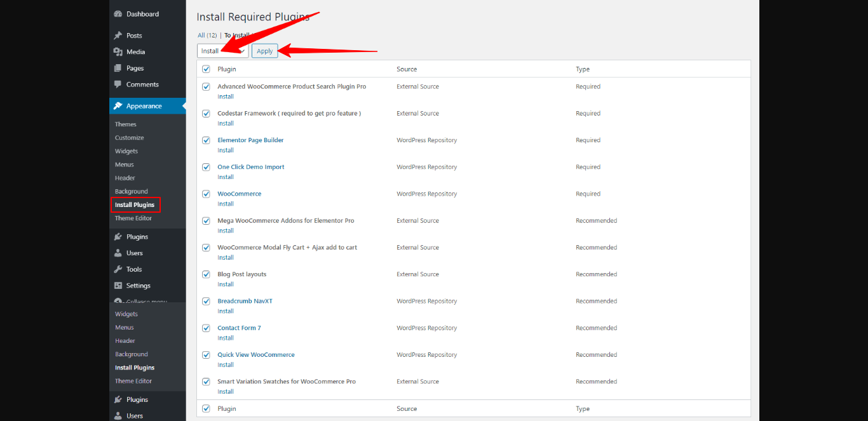Open Media via its camera-note icon
The image size is (868, 421).
click(118, 52)
